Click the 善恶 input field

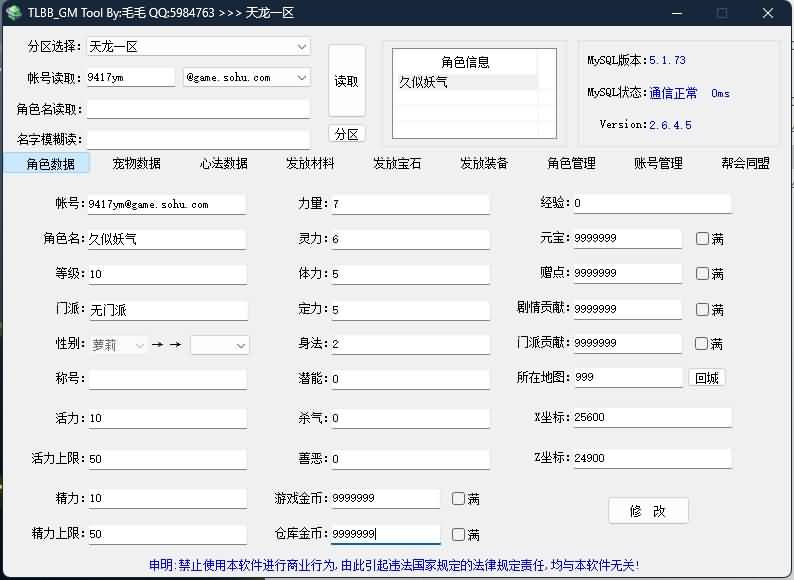[411, 459]
